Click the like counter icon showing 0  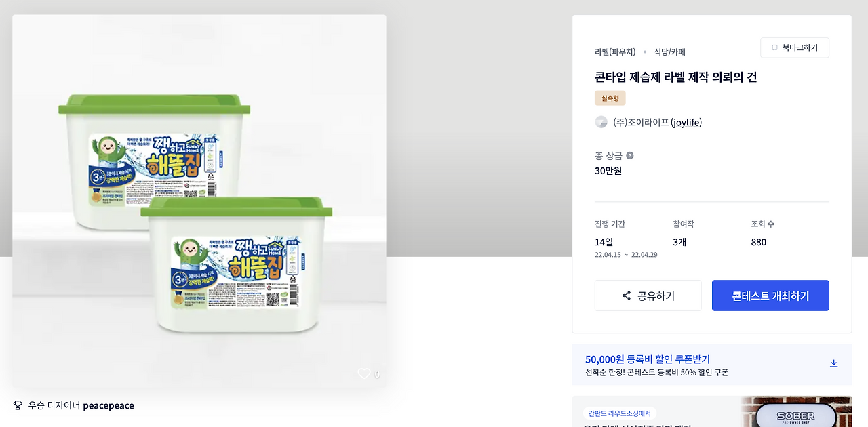click(x=376, y=373)
